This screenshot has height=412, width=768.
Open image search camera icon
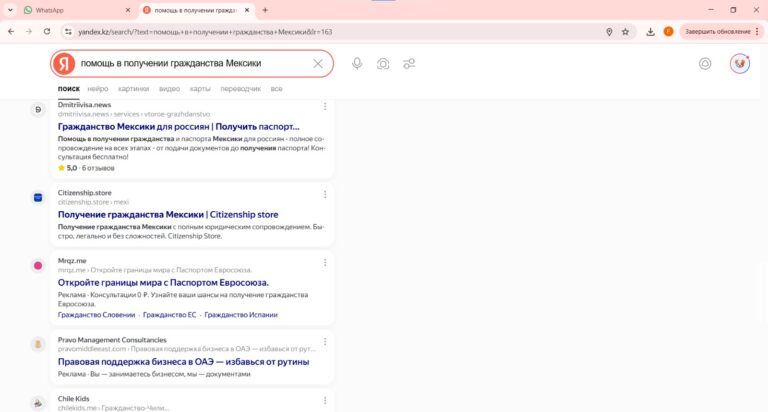pos(383,63)
